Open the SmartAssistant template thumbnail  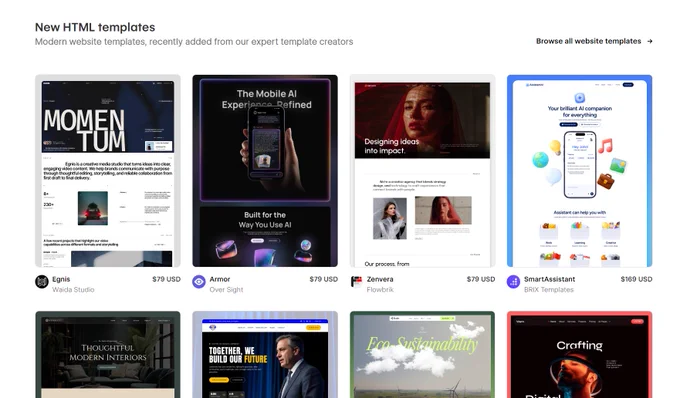point(579,171)
